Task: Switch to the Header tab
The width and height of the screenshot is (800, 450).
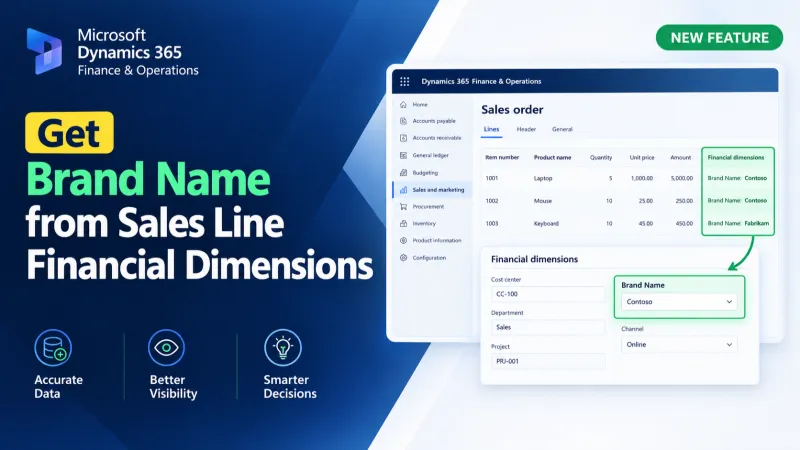Action: click(x=526, y=129)
